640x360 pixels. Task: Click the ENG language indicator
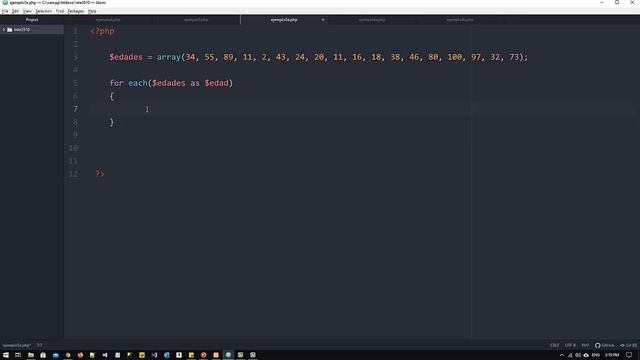pyautogui.click(x=596, y=355)
